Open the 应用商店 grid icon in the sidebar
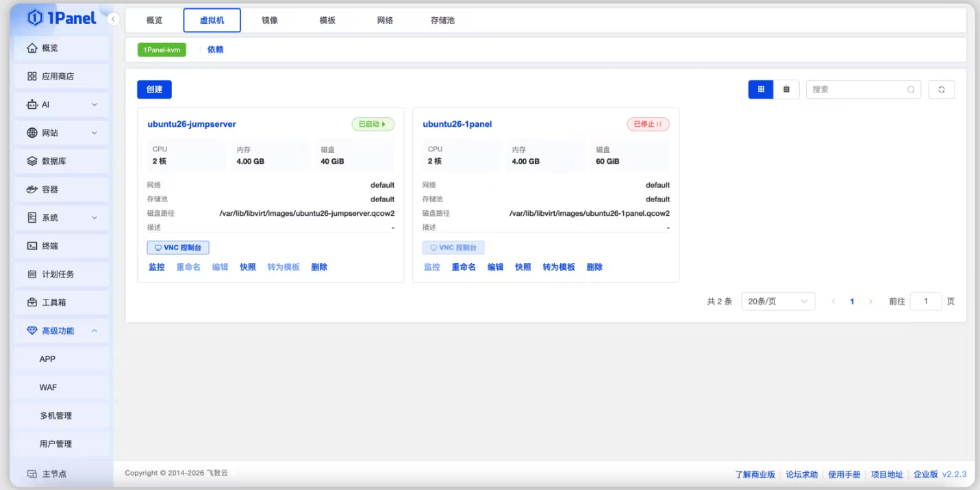 (32, 76)
